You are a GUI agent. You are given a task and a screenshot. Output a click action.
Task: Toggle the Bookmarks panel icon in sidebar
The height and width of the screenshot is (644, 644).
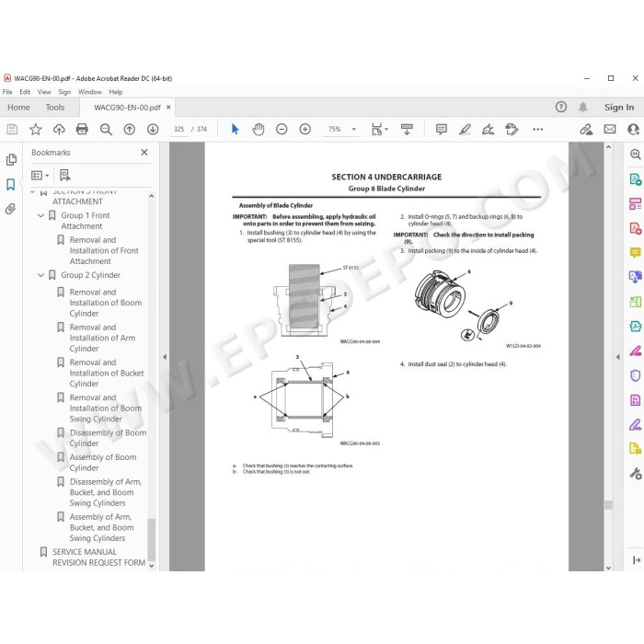11,184
